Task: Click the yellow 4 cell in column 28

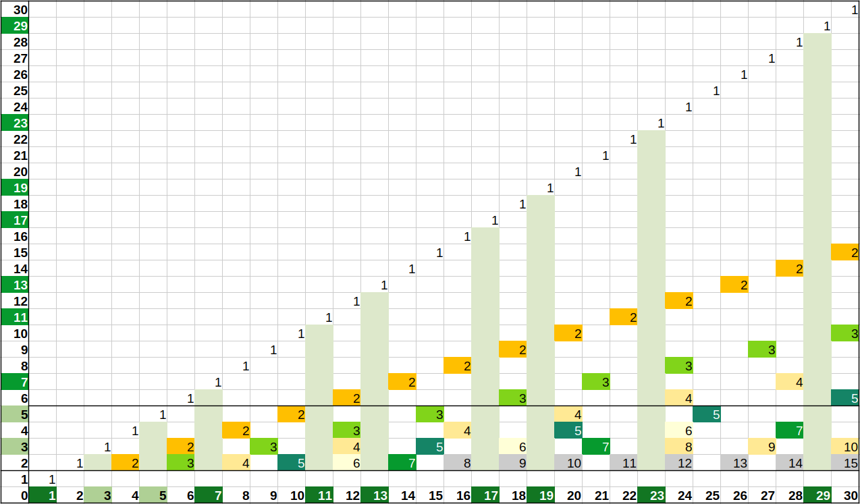Action: [x=790, y=382]
